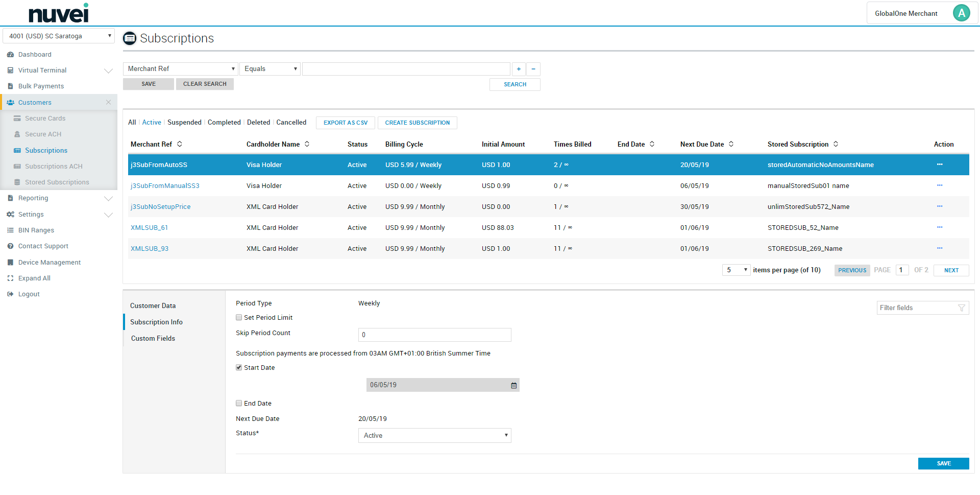This screenshot has height=495, width=980.
Task: Click the plus icon to add search filter
Action: point(519,69)
